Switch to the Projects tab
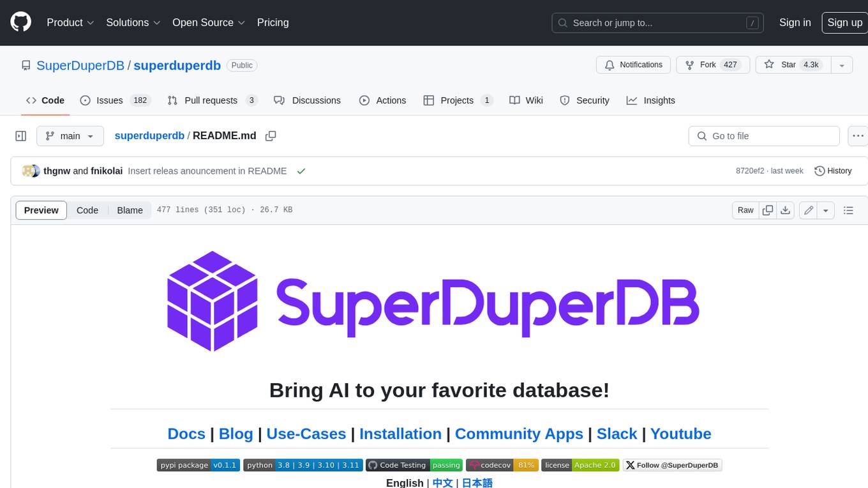Image resolution: width=868 pixels, height=488 pixels. coord(458,100)
